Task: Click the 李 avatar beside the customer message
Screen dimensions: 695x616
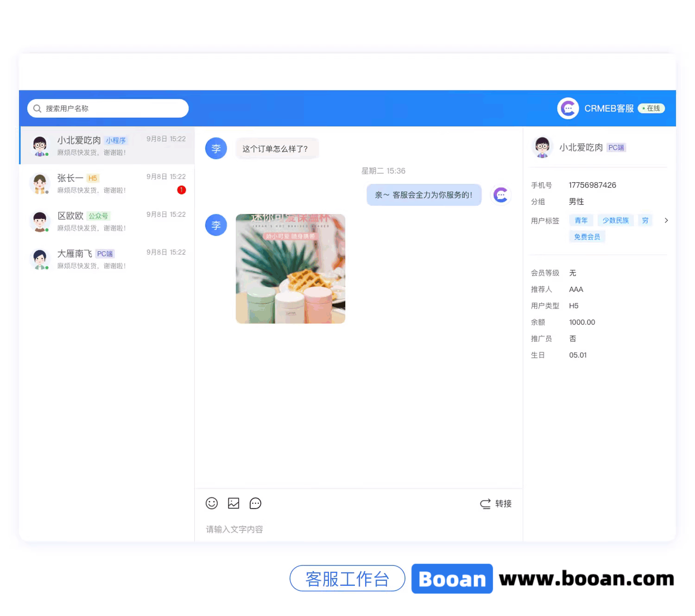Action: click(216, 148)
